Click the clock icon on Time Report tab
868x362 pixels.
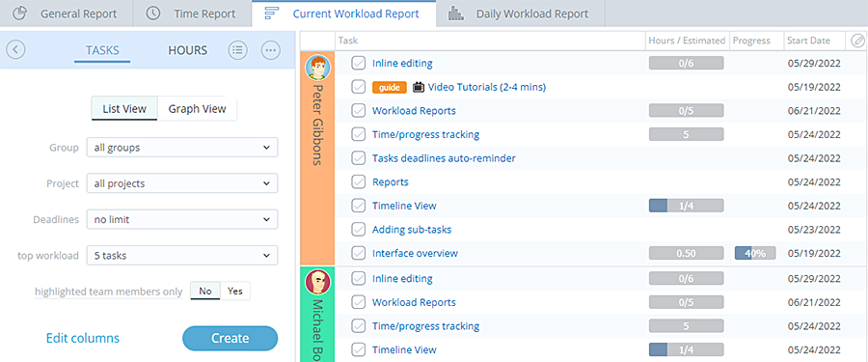click(x=153, y=14)
